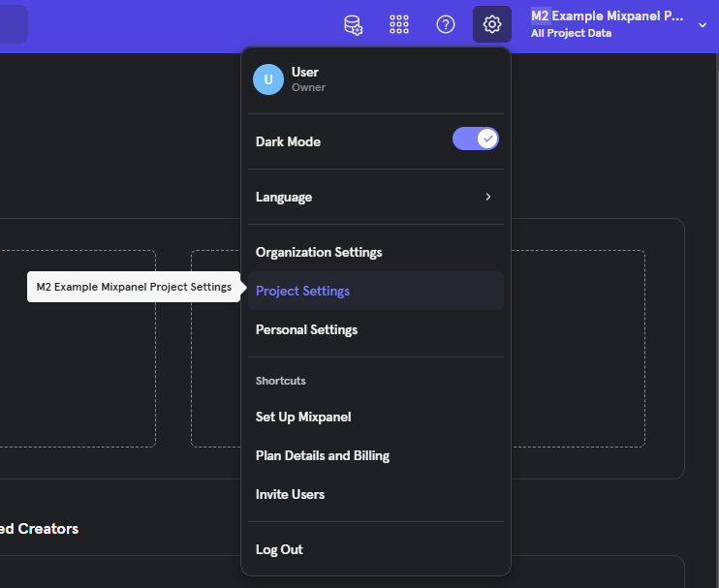Go to Personal Settings

coord(306,329)
